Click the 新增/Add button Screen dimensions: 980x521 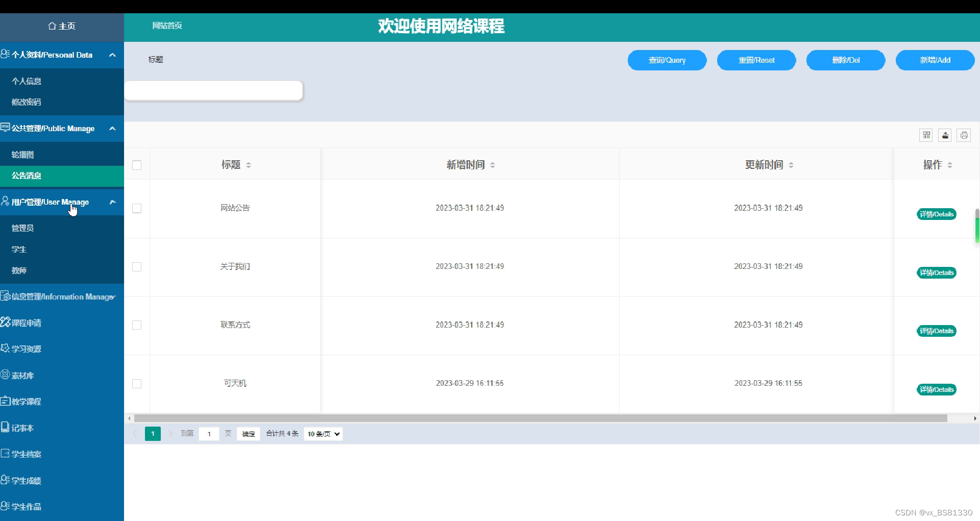935,60
